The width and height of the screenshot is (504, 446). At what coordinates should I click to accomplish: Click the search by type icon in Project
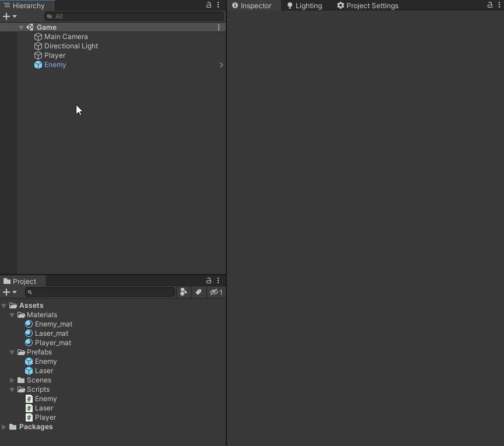pyautogui.click(x=184, y=292)
